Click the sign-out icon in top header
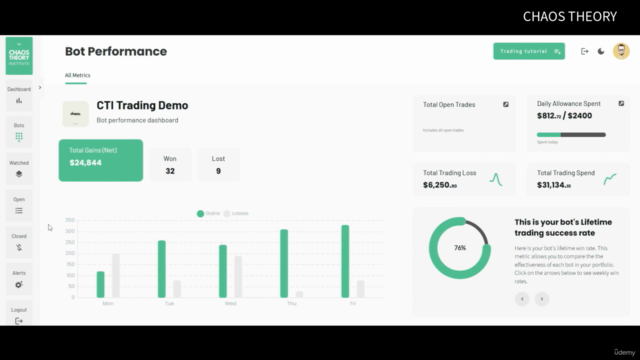This screenshot has width=640, height=360. click(584, 51)
